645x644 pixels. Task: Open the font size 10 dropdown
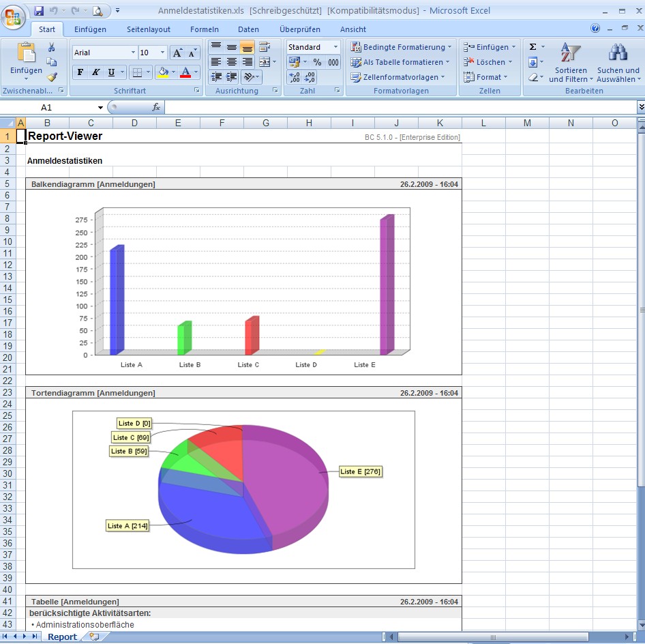(162, 53)
